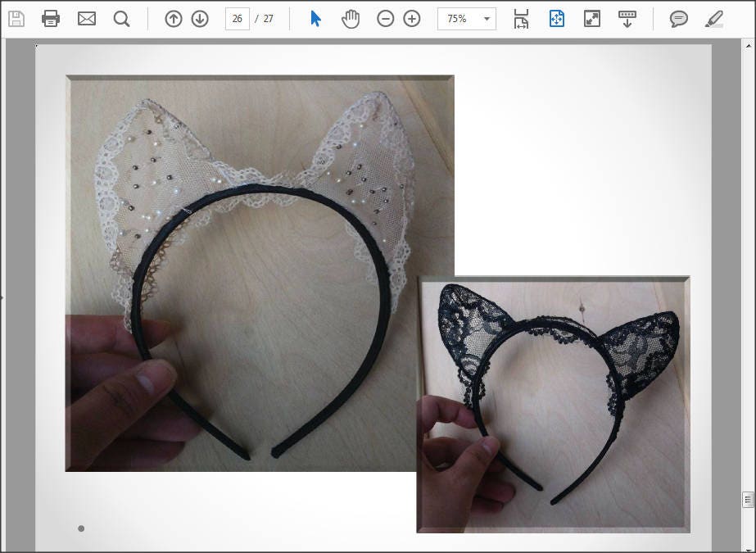Enter full screen reading view
The width and height of the screenshot is (756, 553).
(x=591, y=18)
